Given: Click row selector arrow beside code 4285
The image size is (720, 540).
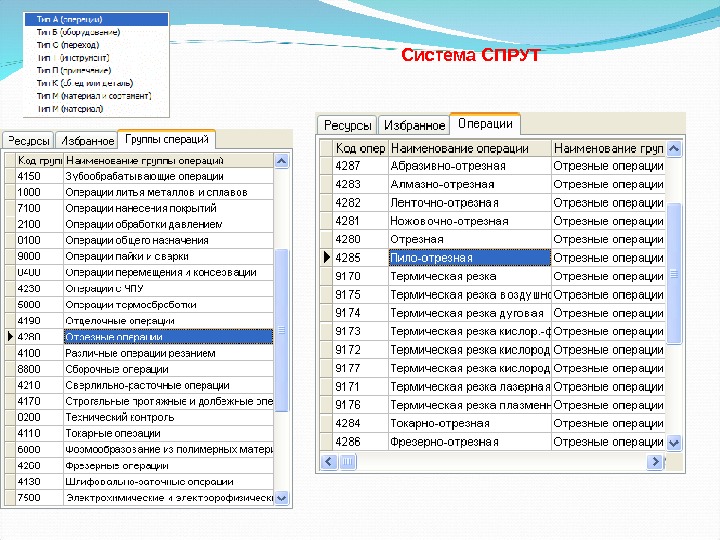Looking at the screenshot, I should pos(326,258).
